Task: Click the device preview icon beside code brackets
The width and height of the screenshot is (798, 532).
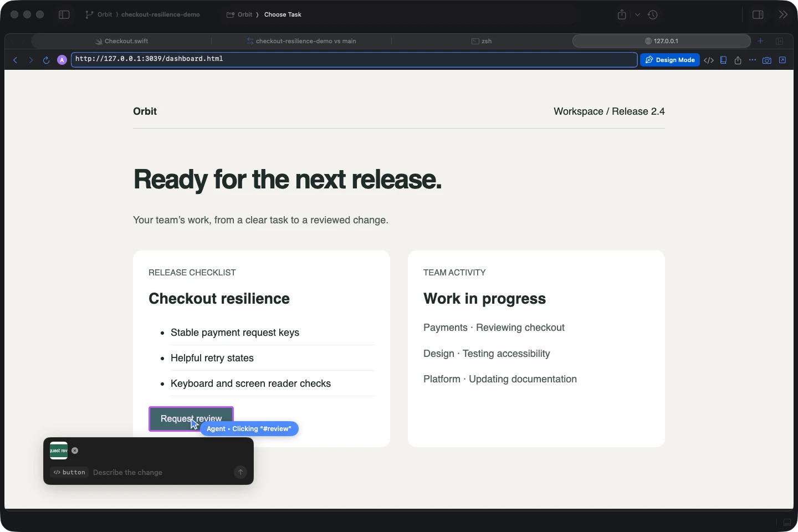Action: (x=723, y=60)
